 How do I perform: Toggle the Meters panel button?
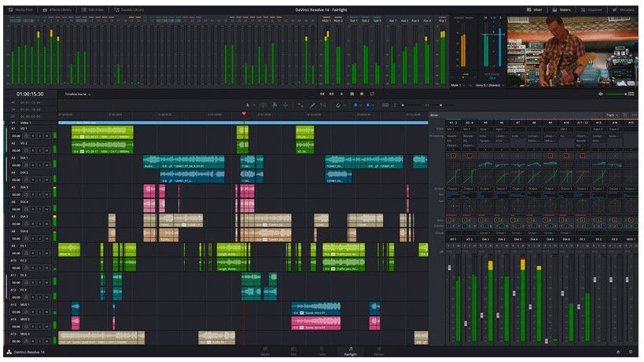point(561,9)
